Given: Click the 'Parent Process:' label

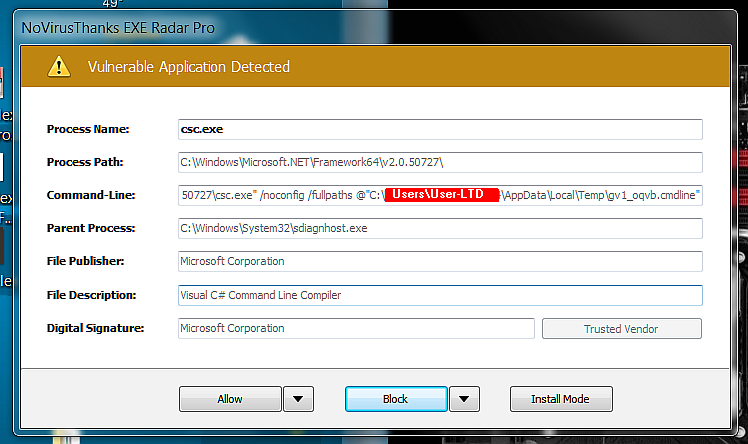Looking at the screenshot, I should point(91,228).
